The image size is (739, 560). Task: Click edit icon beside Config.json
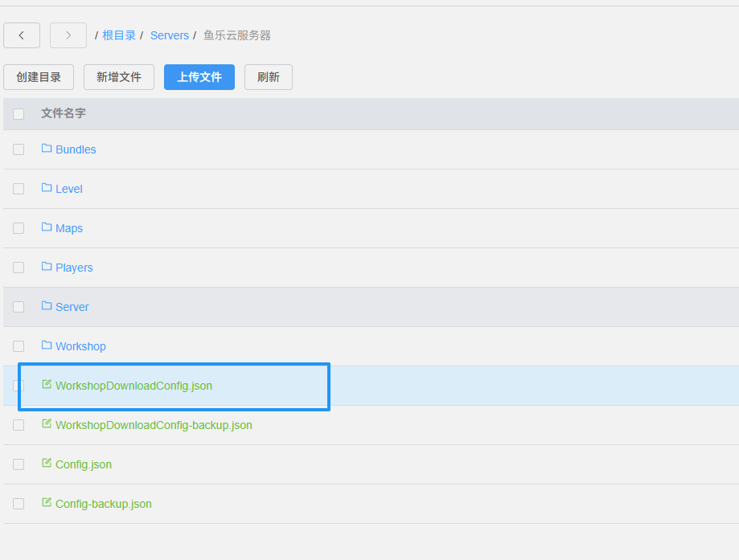pyautogui.click(x=47, y=463)
